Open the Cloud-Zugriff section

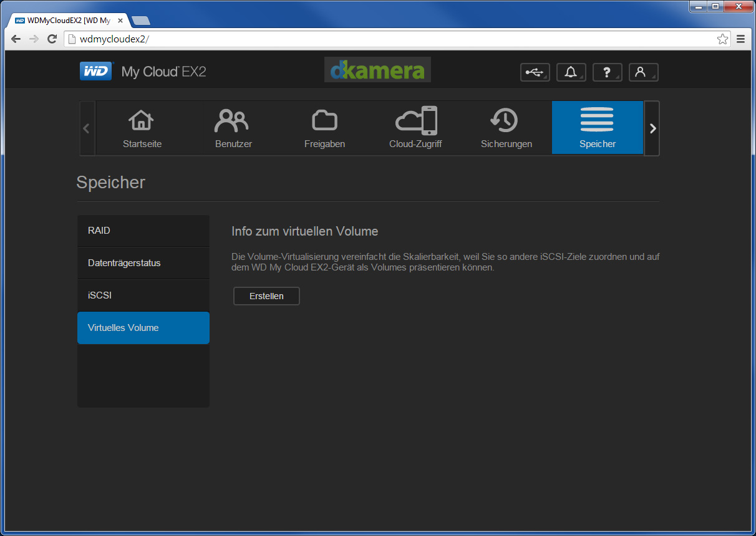415,128
